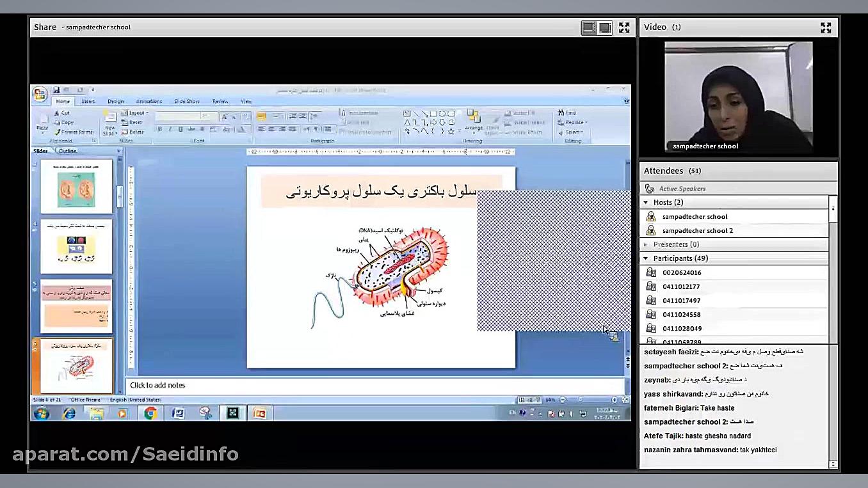Select the slide thumbnail with orange text box
Screen dimensions: 868x488
tap(76, 306)
